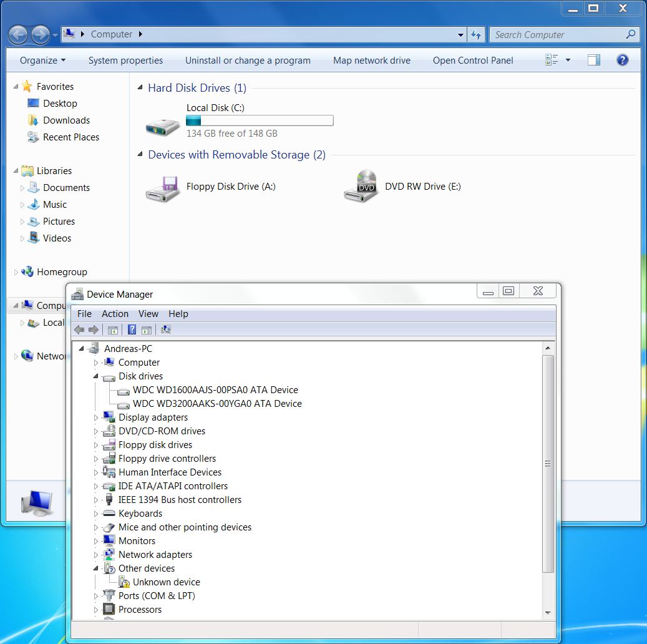The height and width of the screenshot is (644, 647).
Task: Open the Organize menu in Explorer
Action: point(42,61)
